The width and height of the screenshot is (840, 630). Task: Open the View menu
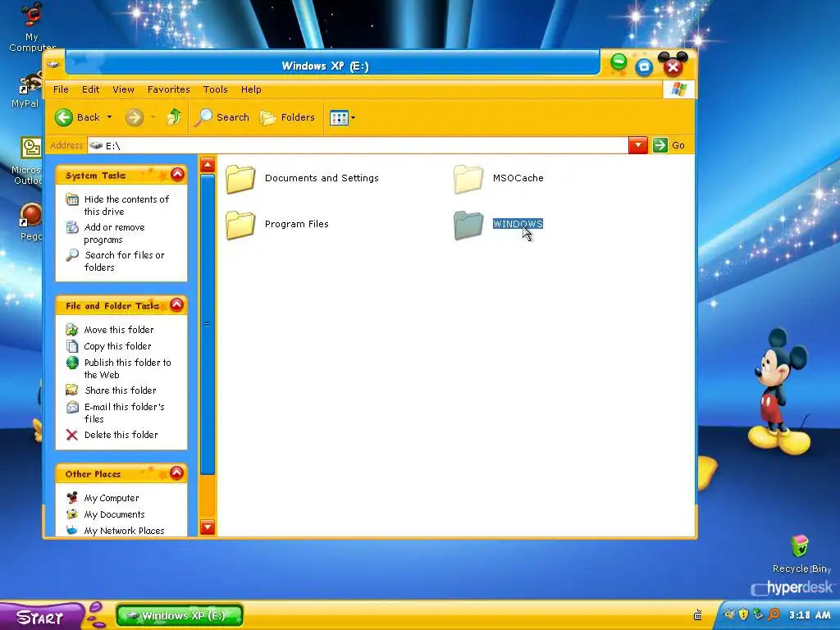[123, 89]
